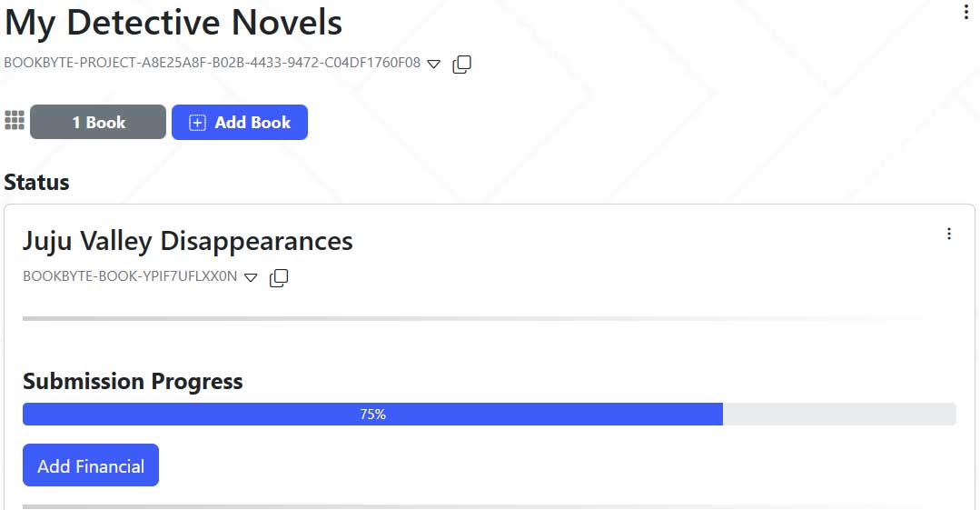The width and height of the screenshot is (980, 510).
Task: Expand the project ID dropdown triangle
Action: coord(434,65)
